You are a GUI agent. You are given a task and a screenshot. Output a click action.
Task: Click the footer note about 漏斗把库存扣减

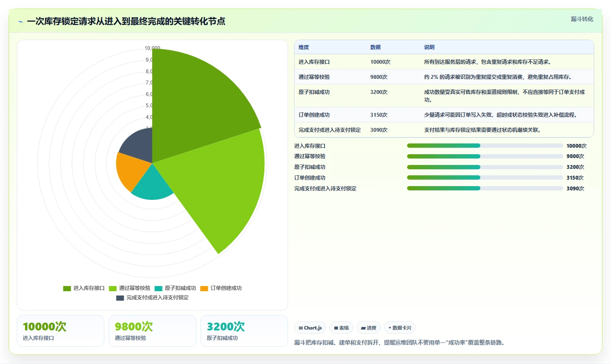click(399, 343)
